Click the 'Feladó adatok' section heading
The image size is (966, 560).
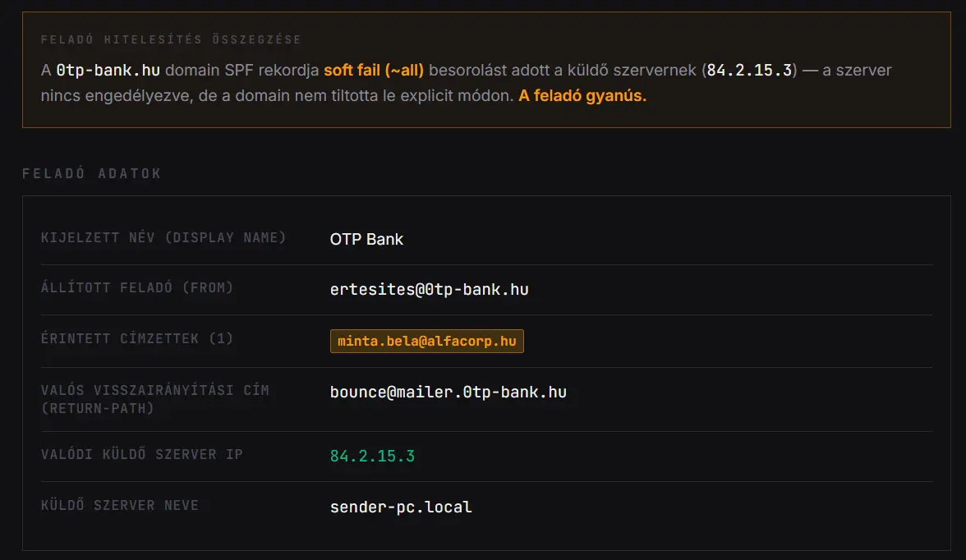[92, 173]
